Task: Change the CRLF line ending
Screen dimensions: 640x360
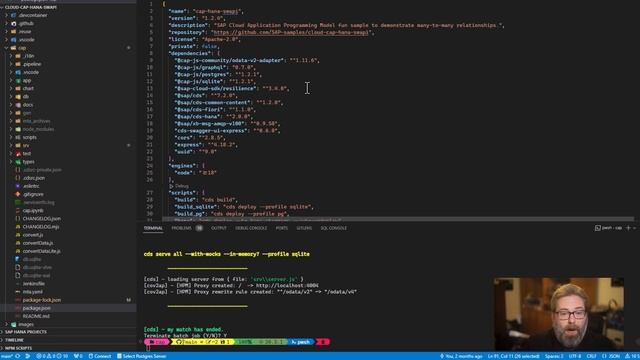Action: [591, 356]
